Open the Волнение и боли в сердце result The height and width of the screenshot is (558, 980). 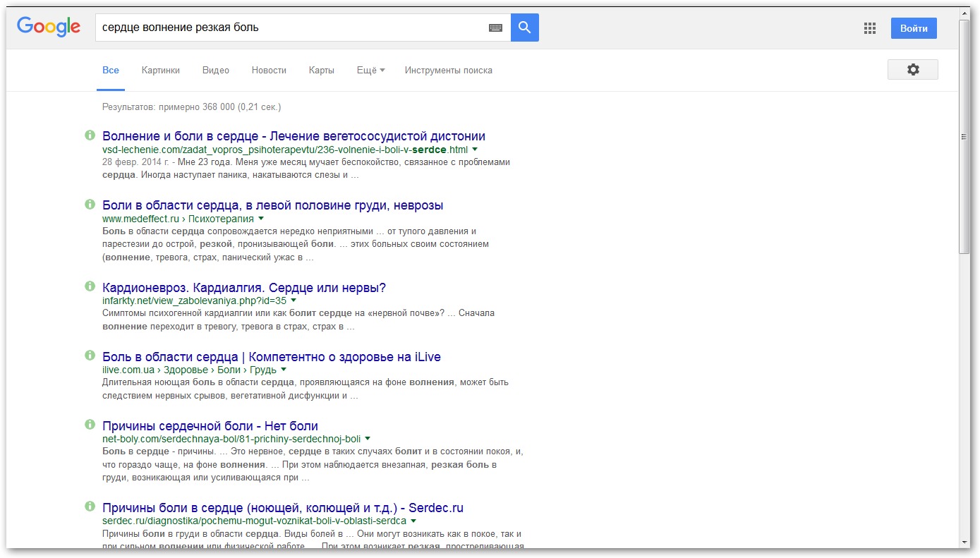(294, 136)
